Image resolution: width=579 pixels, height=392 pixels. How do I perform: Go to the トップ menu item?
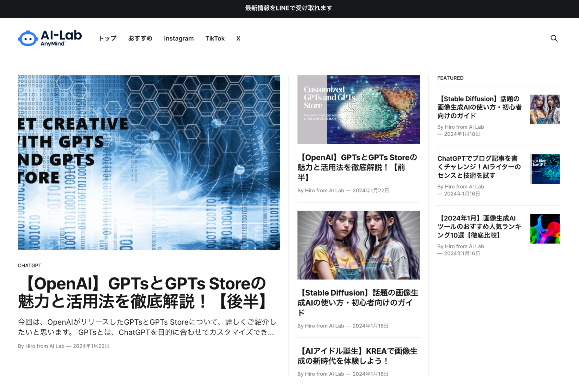107,38
